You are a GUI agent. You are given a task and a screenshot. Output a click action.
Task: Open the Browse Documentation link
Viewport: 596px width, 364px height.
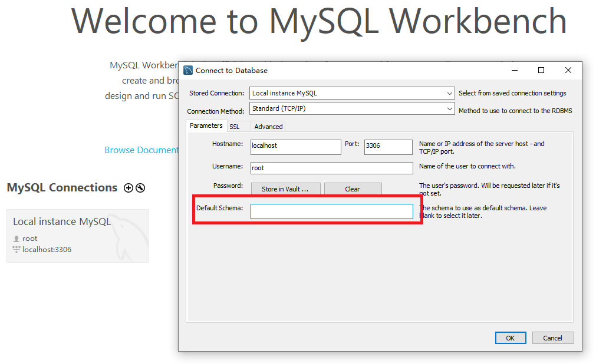coord(141,150)
